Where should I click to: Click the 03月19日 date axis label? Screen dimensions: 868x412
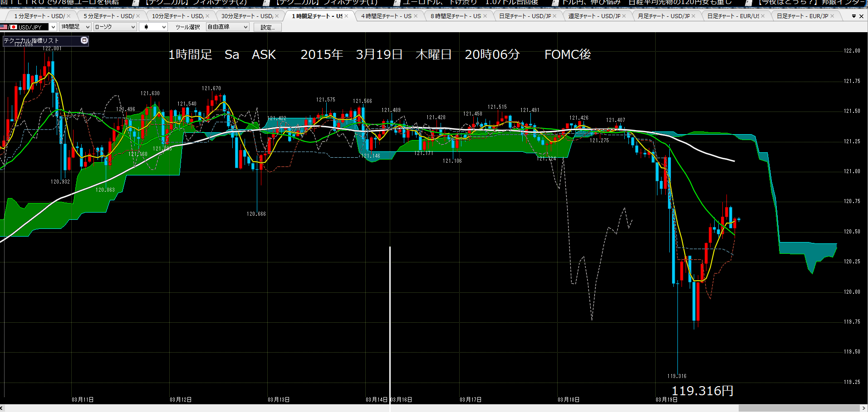pos(667,400)
